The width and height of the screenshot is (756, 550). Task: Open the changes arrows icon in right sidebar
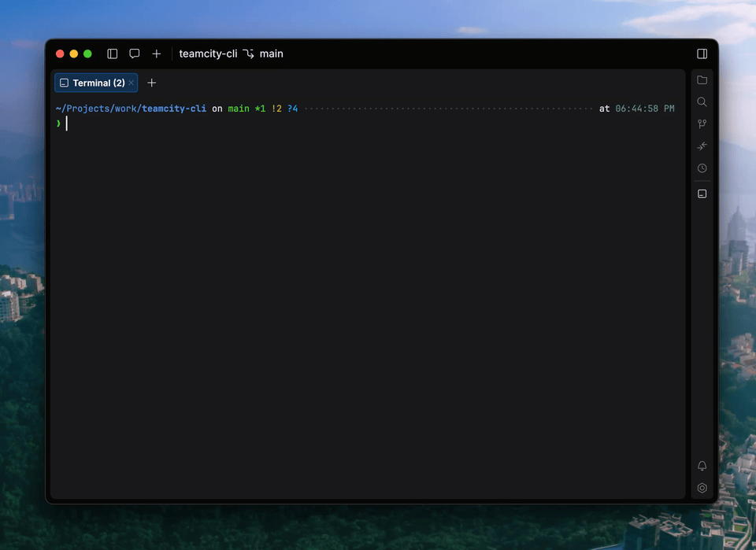click(702, 146)
